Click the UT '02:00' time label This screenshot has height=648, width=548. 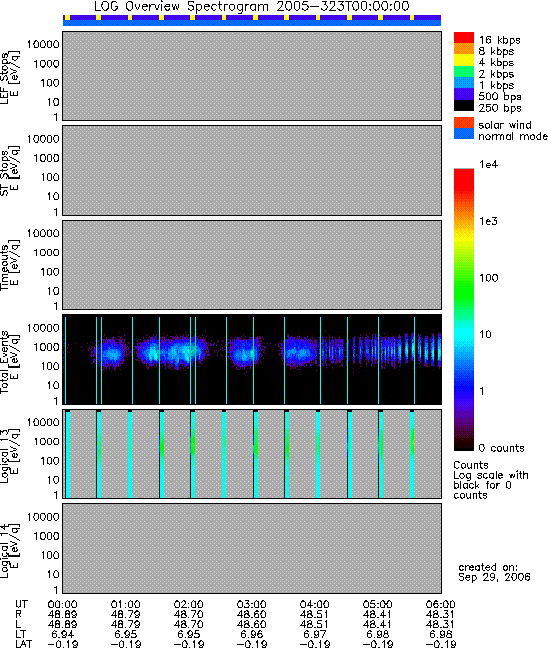(188, 605)
